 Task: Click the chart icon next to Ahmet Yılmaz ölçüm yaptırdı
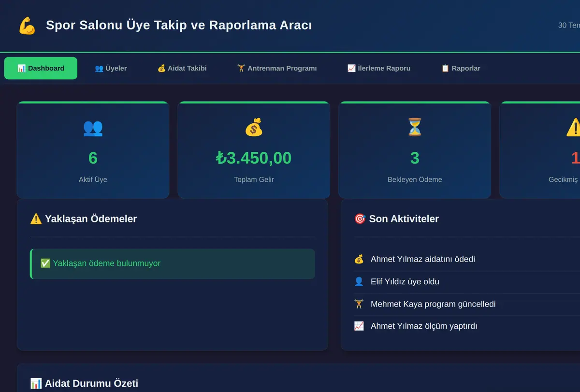tap(359, 326)
